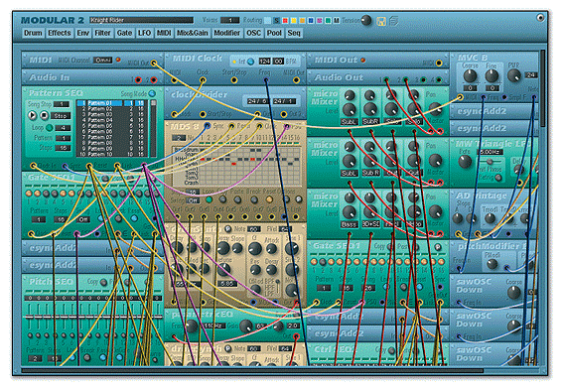Click the MIDI Clock Start/Stop jack
The height and width of the screenshot is (392, 563).
pos(234,80)
